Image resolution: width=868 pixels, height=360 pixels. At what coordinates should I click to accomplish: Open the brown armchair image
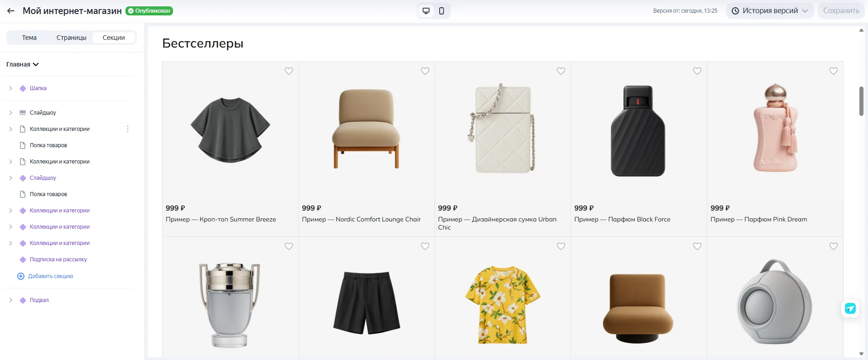coord(638,308)
